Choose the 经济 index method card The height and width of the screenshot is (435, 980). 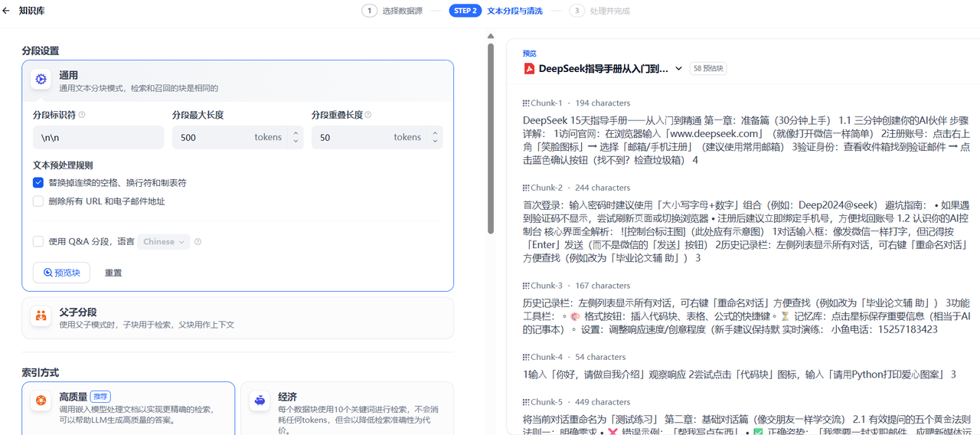(x=348, y=408)
